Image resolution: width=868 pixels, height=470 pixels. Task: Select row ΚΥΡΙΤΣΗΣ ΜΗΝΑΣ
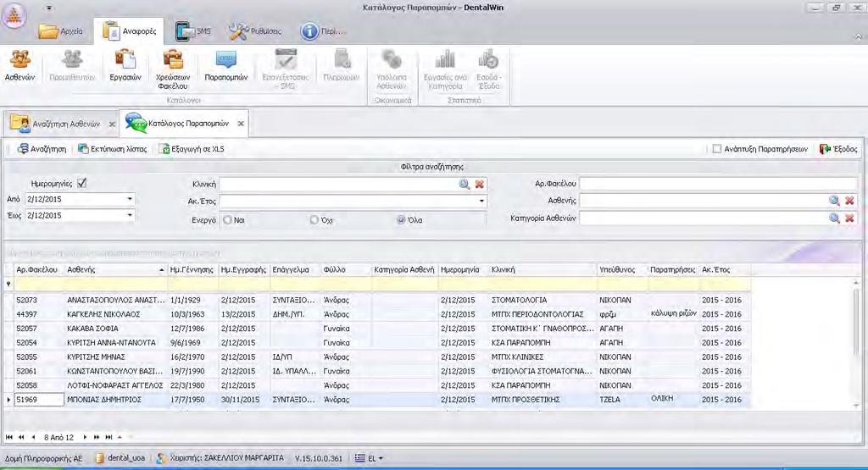click(382, 357)
